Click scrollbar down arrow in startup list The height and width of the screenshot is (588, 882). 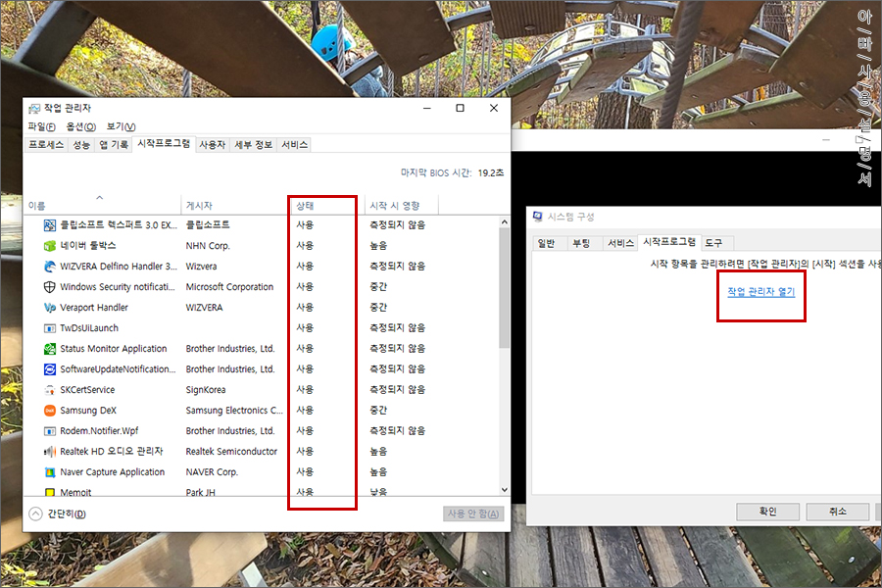pos(504,490)
